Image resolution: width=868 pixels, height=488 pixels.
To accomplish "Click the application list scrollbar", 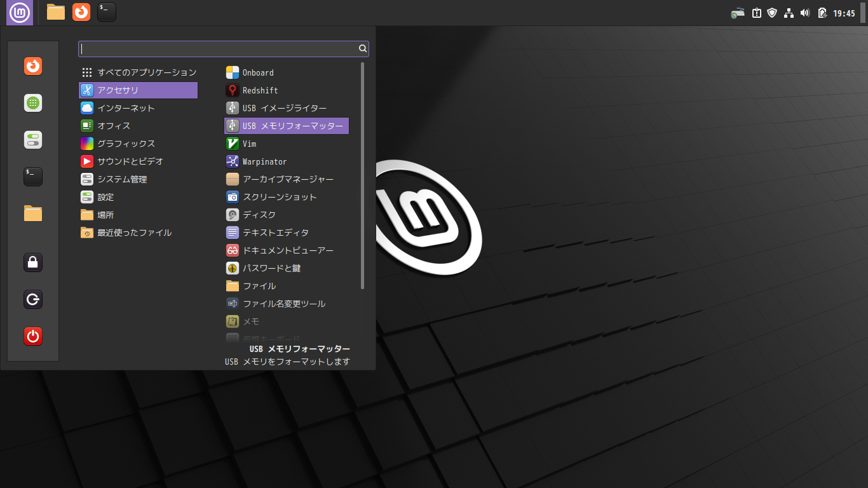I will (x=363, y=175).
